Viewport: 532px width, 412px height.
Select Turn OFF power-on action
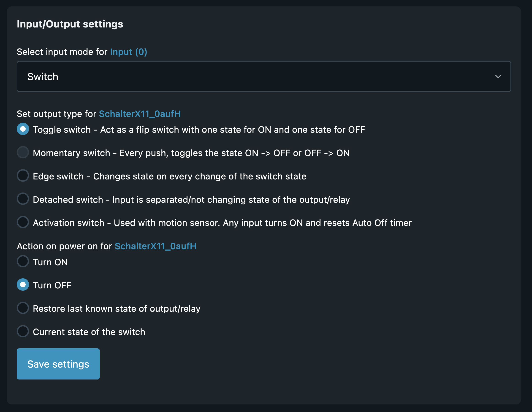(x=23, y=285)
